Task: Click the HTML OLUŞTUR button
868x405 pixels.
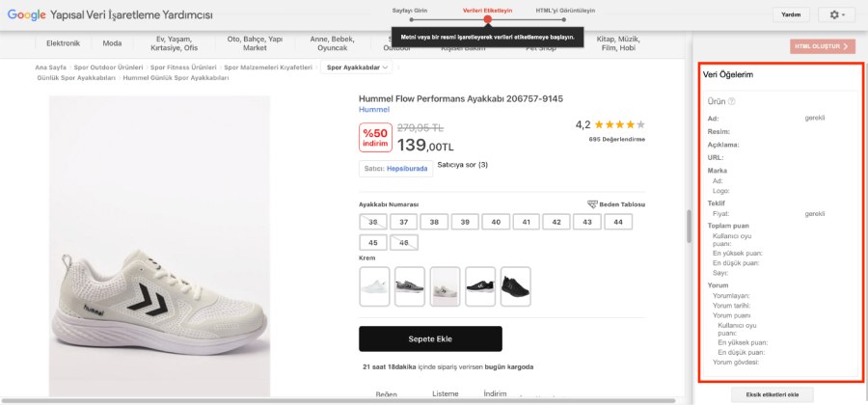Action: pyautogui.click(x=822, y=45)
